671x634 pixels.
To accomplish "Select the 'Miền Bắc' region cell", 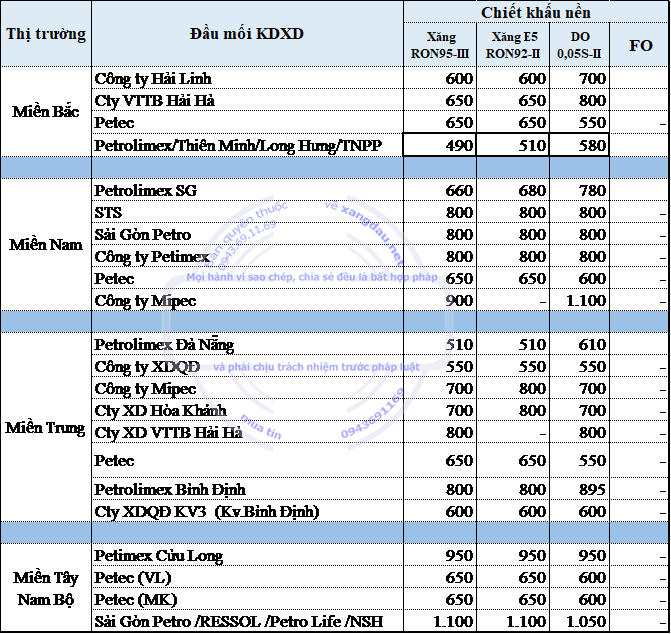I will (x=46, y=112).
